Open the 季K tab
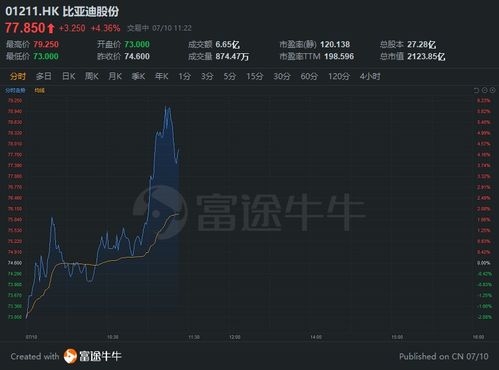The image size is (499, 370). click(x=138, y=76)
